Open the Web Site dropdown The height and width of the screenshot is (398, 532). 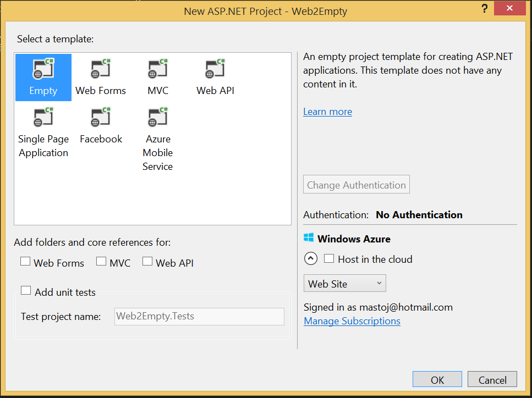click(345, 284)
